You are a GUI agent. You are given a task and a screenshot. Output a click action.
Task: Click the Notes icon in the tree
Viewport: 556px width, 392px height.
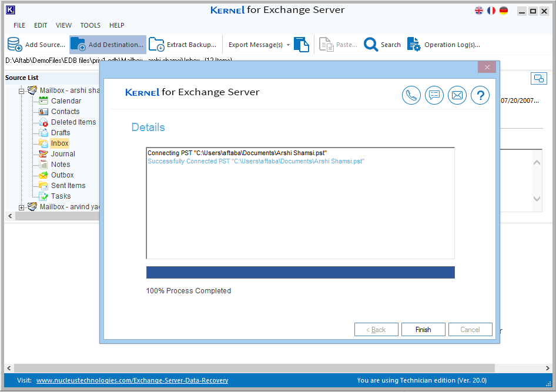[43, 165]
